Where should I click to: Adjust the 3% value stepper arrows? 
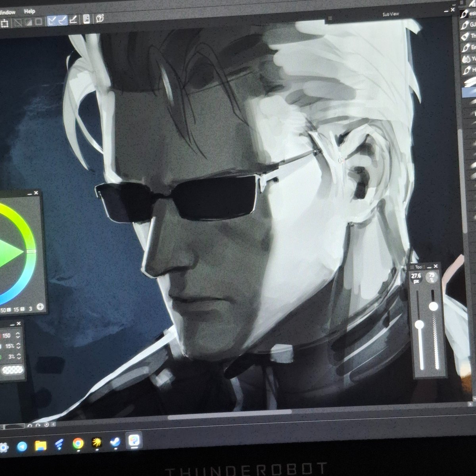(18, 357)
